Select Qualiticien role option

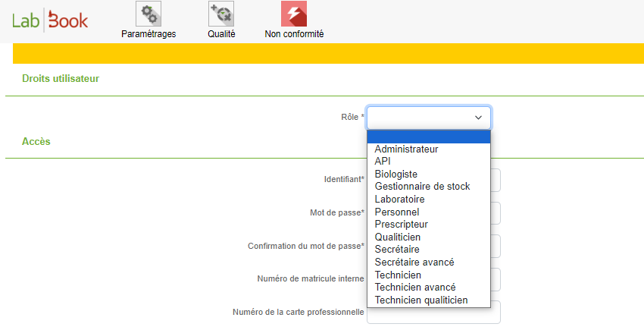pyautogui.click(x=397, y=237)
